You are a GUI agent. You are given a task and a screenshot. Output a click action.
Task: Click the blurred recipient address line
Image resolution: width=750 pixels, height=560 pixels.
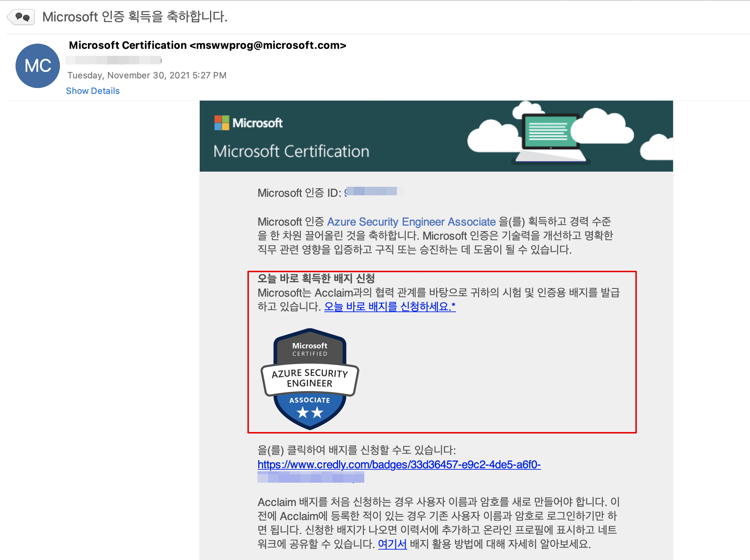[x=114, y=60]
